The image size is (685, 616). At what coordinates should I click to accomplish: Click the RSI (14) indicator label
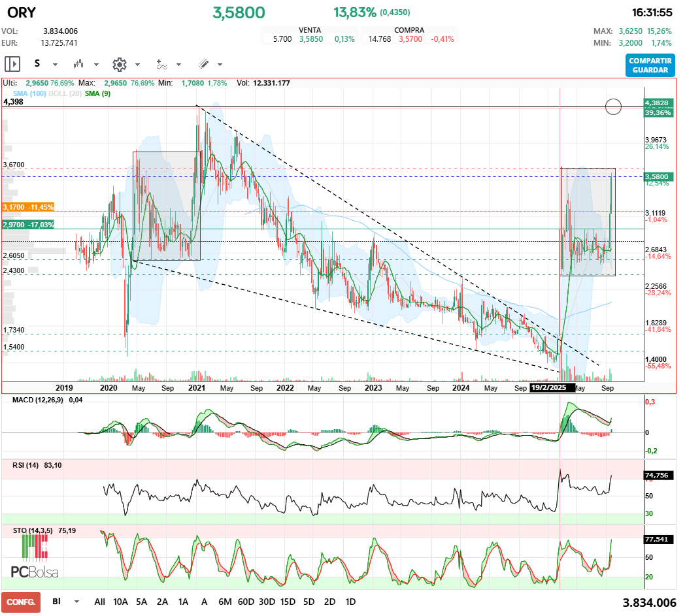pyautogui.click(x=25, y=465)
